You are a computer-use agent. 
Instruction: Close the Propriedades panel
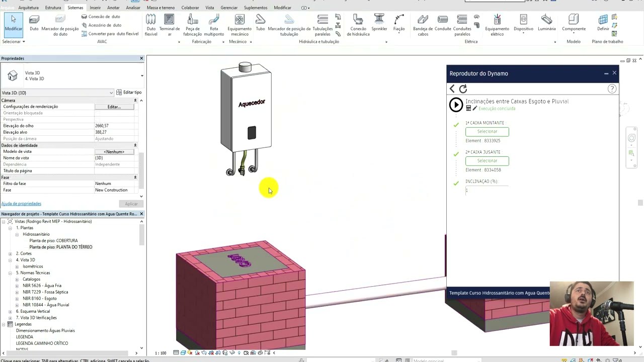[141, 58]
